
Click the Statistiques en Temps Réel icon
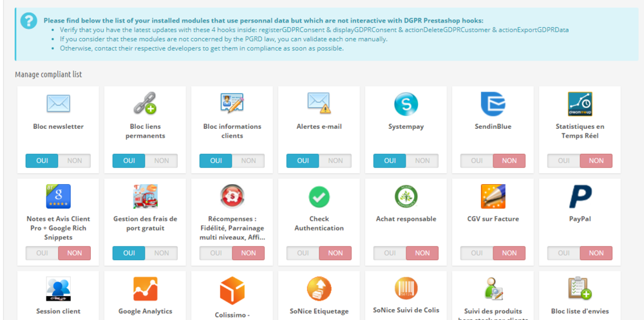(580, 104)
